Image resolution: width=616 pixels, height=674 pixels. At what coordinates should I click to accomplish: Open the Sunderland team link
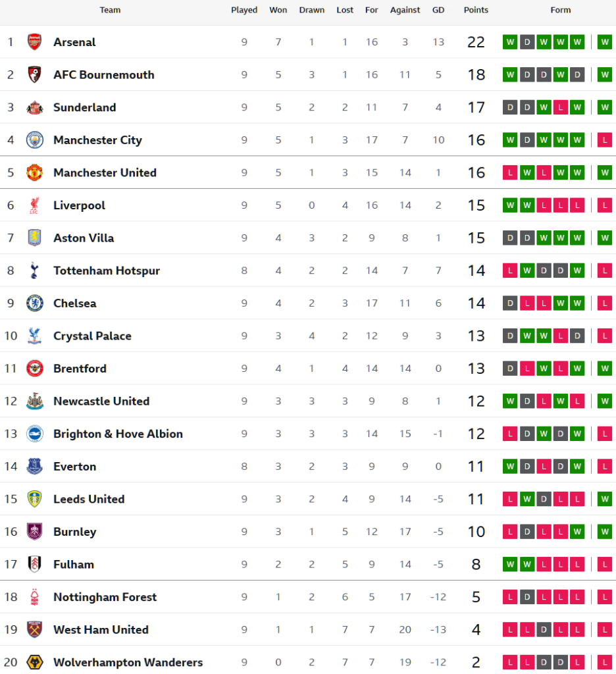click(84, 107)
